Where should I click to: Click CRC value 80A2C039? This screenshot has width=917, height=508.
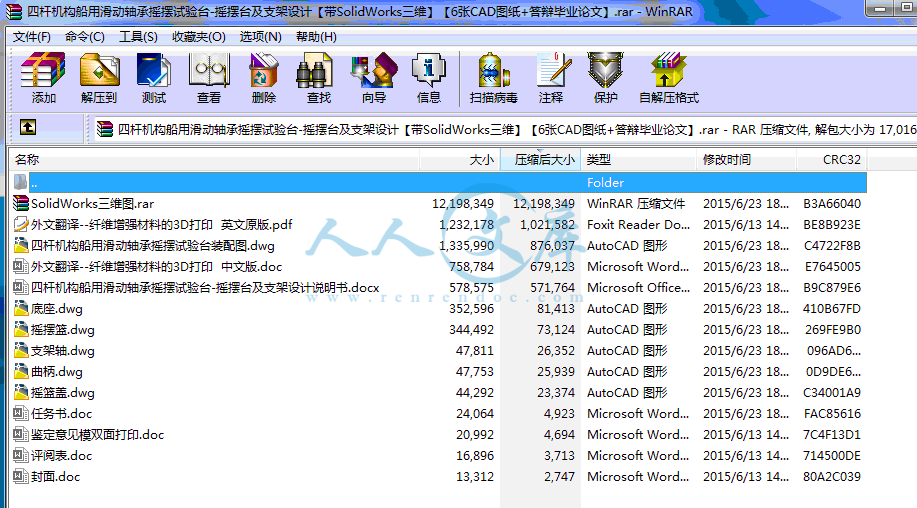pos(832,477)
